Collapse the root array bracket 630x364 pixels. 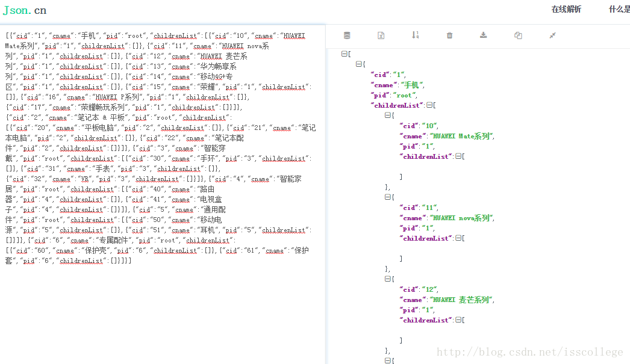coord(344,54)
